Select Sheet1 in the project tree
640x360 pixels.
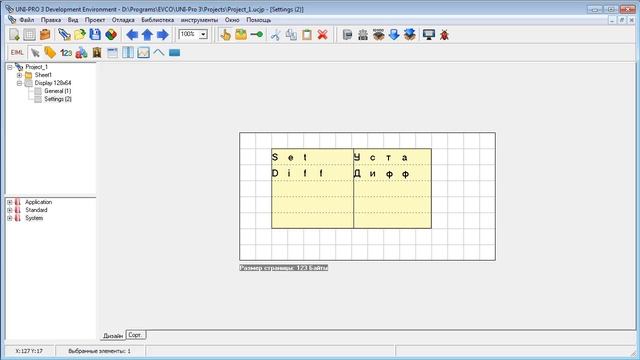pos(43,75)
